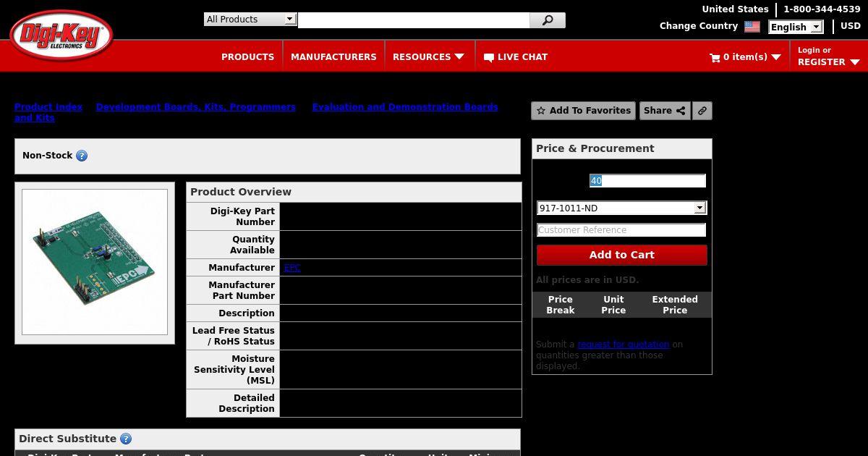Click the Direct Substitute help icon
The height and width of the screenshot is (456, 868).
coord(126,439)
